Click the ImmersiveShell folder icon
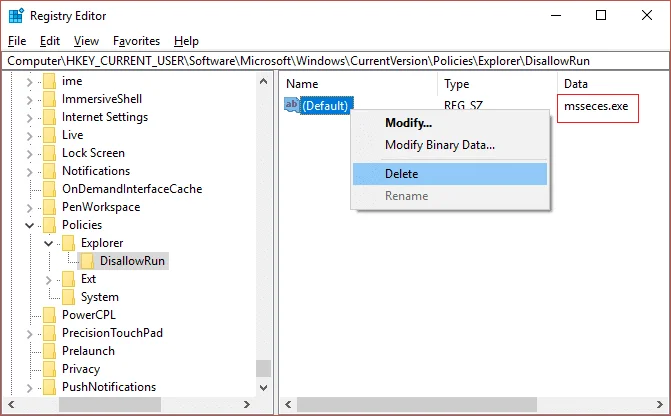Image resolution: width=671 pixels, height=416 pixels. (x=49, y=99)
